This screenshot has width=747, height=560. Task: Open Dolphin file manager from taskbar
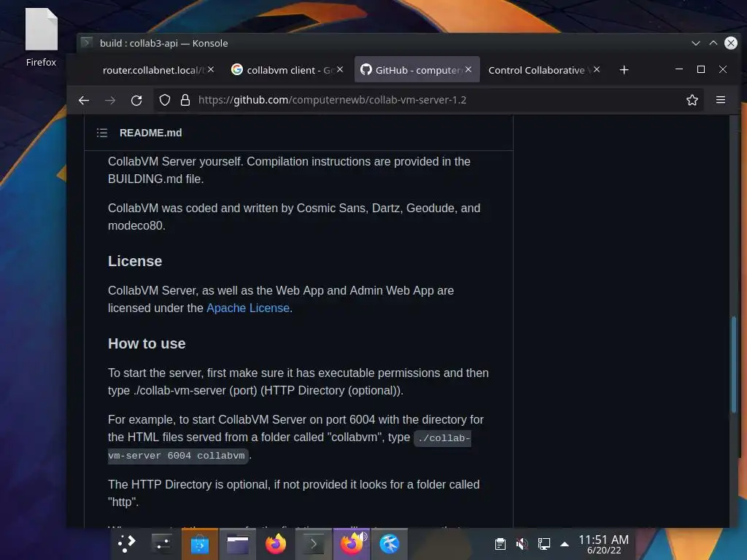[238, 544]
